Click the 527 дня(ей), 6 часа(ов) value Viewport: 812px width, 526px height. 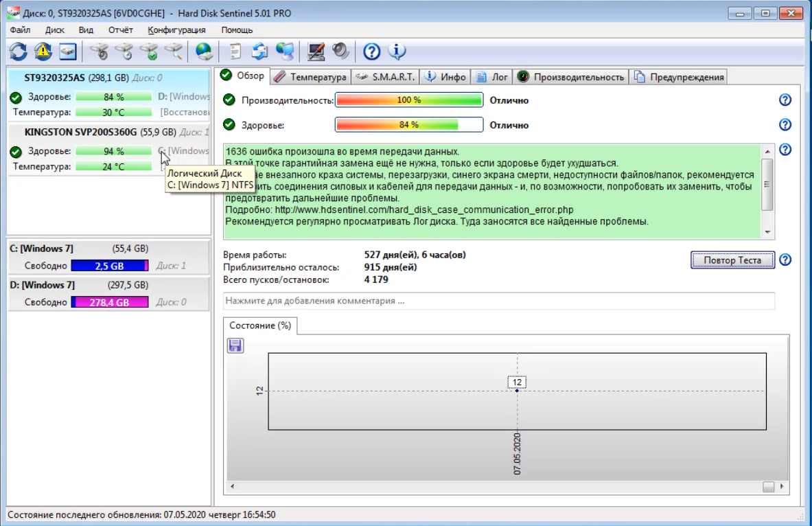click(x=415, y=255)
